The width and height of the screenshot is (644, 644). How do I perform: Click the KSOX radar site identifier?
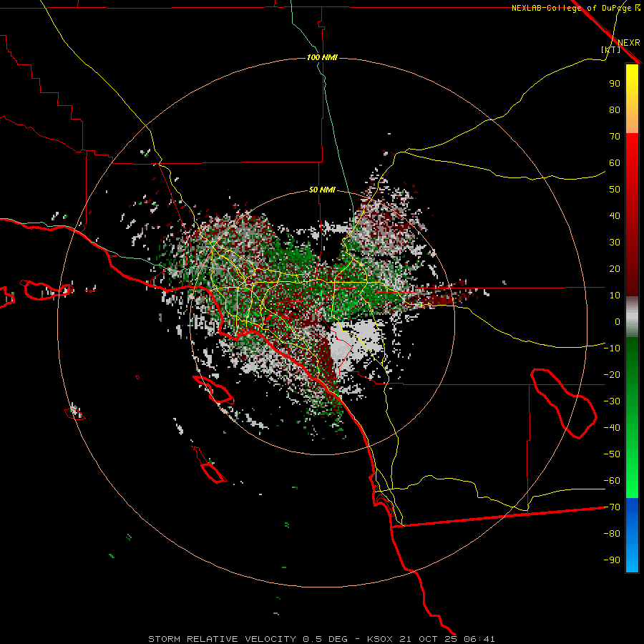pos(380,639)
